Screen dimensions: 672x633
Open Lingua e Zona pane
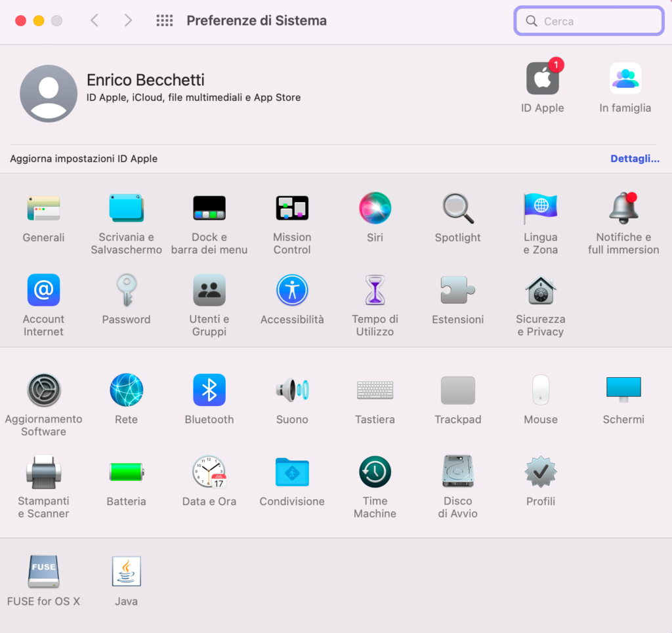click(541, 209)
